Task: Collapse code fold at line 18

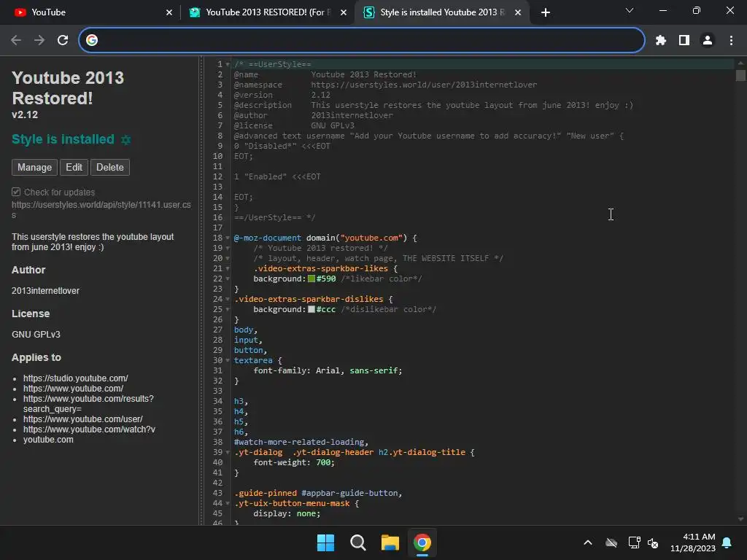Action: click(228, 238)
